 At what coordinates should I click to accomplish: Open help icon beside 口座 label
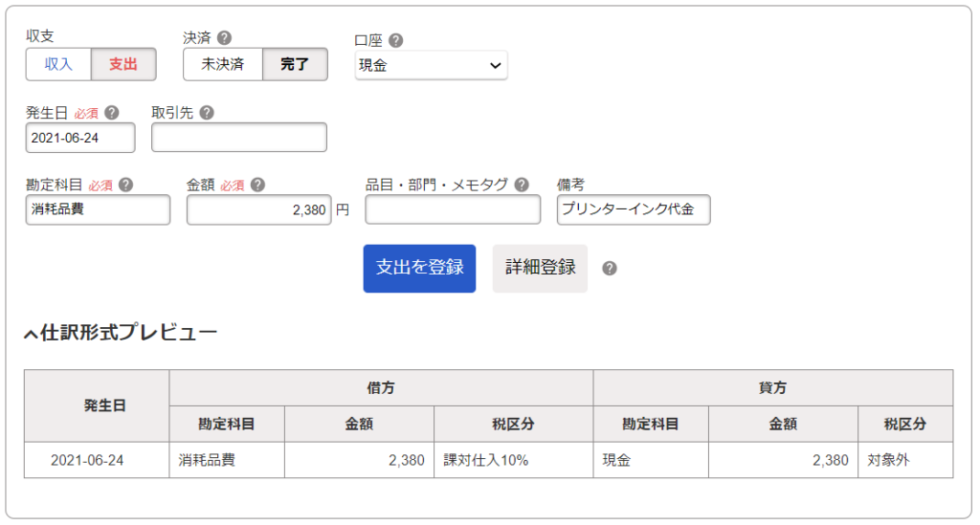coord(395,40)
